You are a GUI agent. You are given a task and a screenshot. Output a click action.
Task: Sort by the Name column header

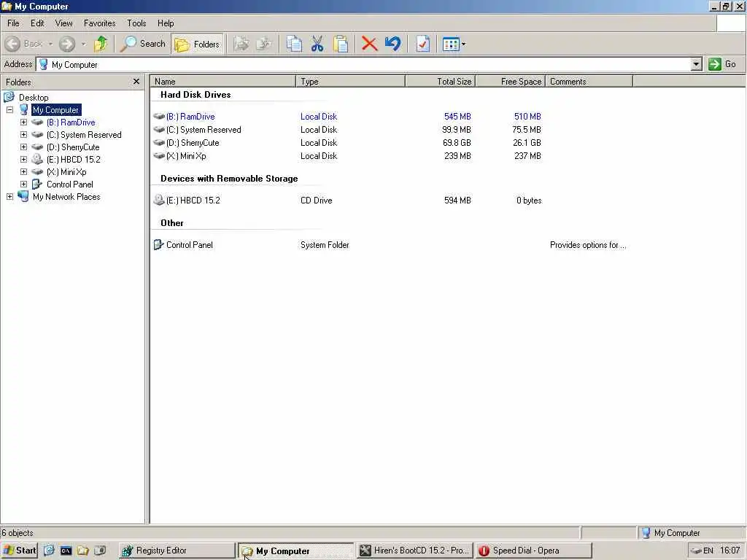(223, 82)
